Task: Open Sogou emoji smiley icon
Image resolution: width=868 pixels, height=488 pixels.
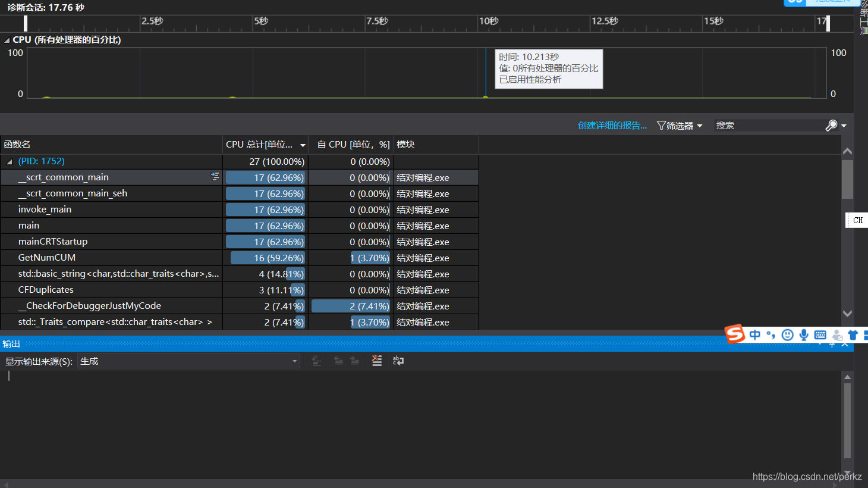Action: (788, 335)
